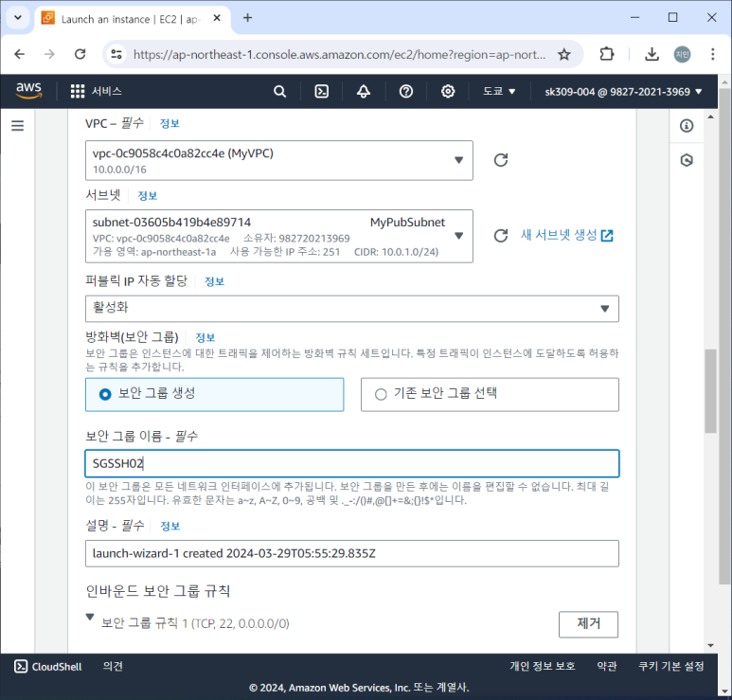Select the 기존 보안 그룹 선택 radio option
Viewport: 732px width, 700px height.
pos(490,395)
